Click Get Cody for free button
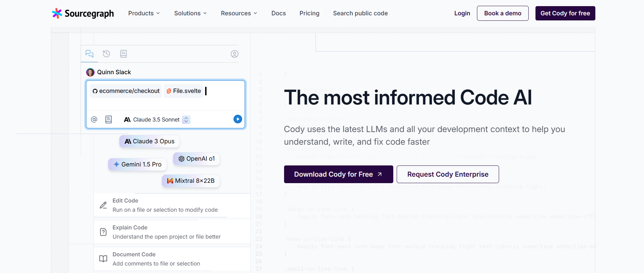Screen dimensions: 644x273 pos(565,13)
